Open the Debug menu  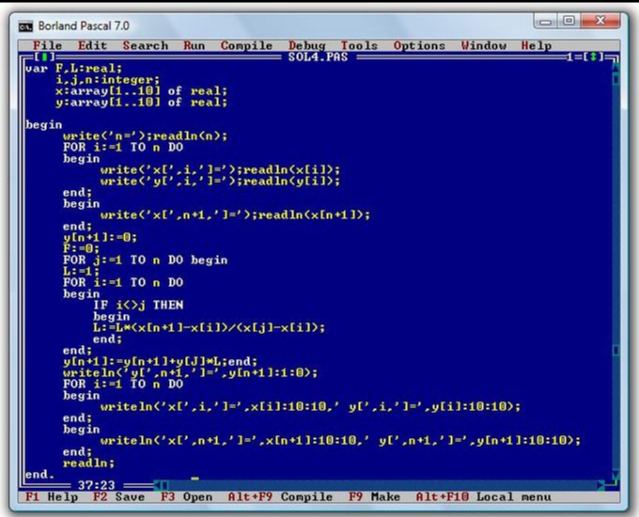pyautogui.click(x=307, y=46)
